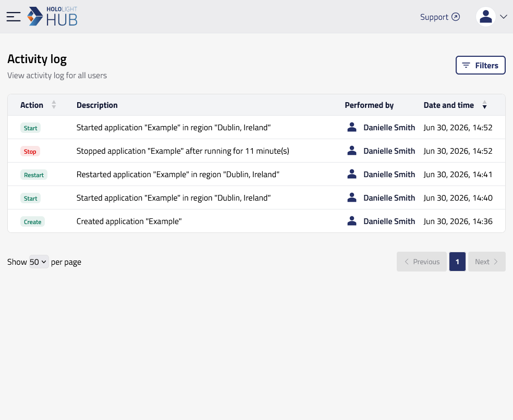Select the Restarted application description
Screen dimensions: 513x420
(x=178, y=175)
